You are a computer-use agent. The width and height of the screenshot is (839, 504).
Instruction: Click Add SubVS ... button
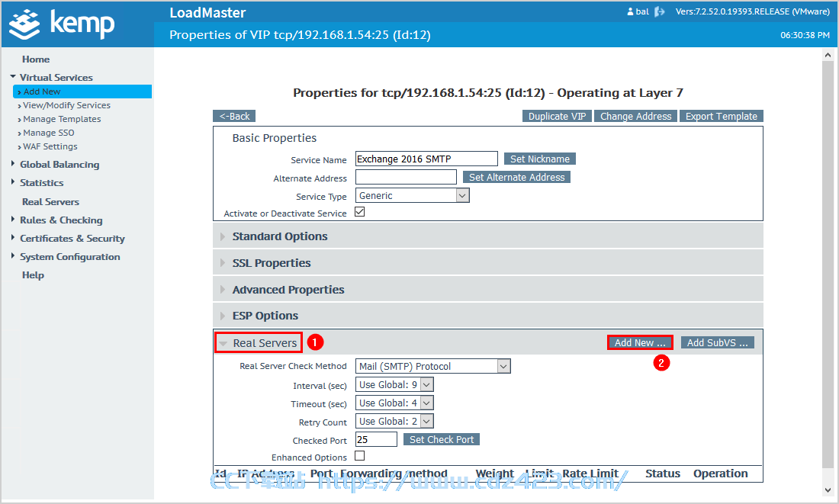click(x=718, y=342)
